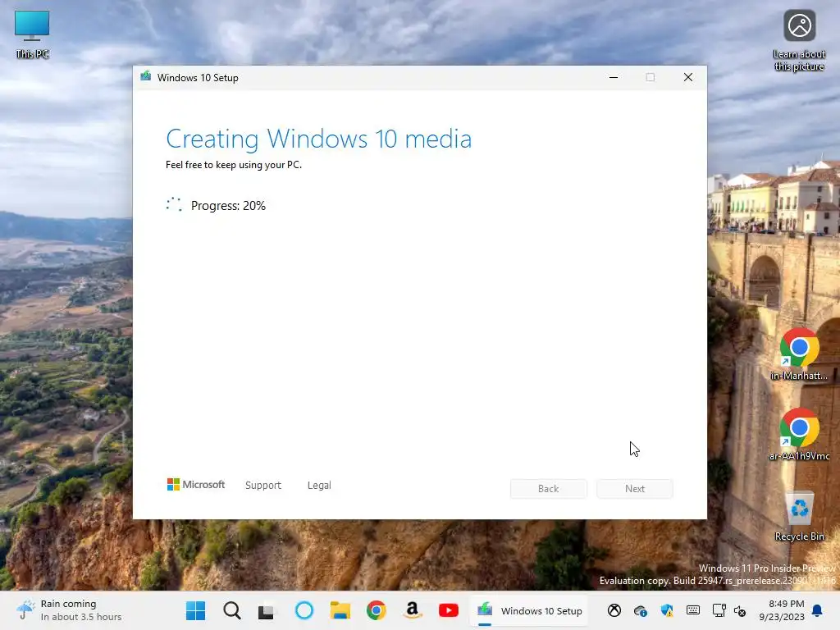Open the Xbox tray icon
The image size is (840, 630).
click(x=614, y=610)
